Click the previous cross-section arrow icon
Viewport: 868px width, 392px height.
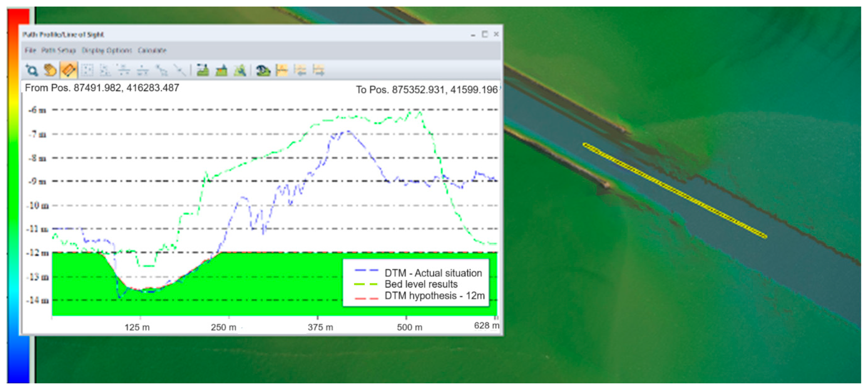300,70
